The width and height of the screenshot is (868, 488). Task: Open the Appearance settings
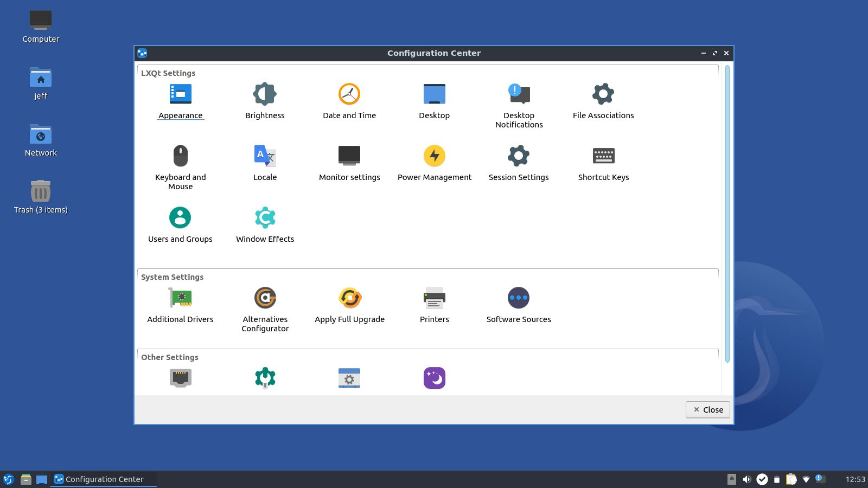pos(180,101)
